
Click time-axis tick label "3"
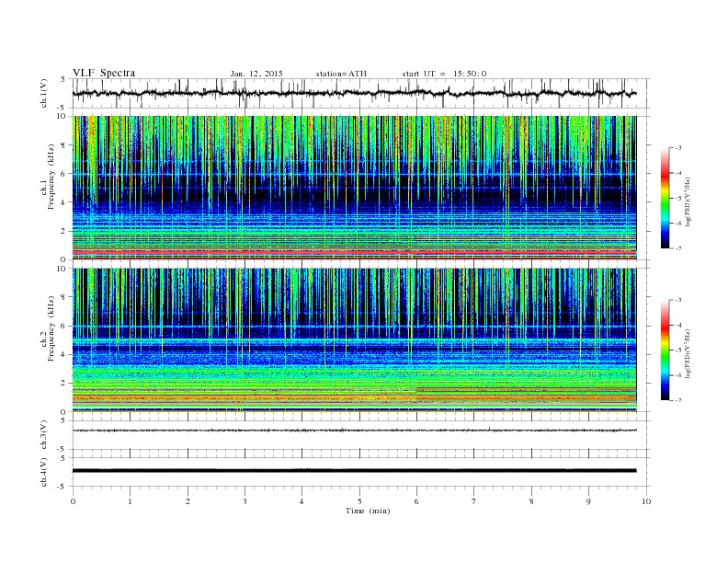pyautogui.click(x=245, y=501)
